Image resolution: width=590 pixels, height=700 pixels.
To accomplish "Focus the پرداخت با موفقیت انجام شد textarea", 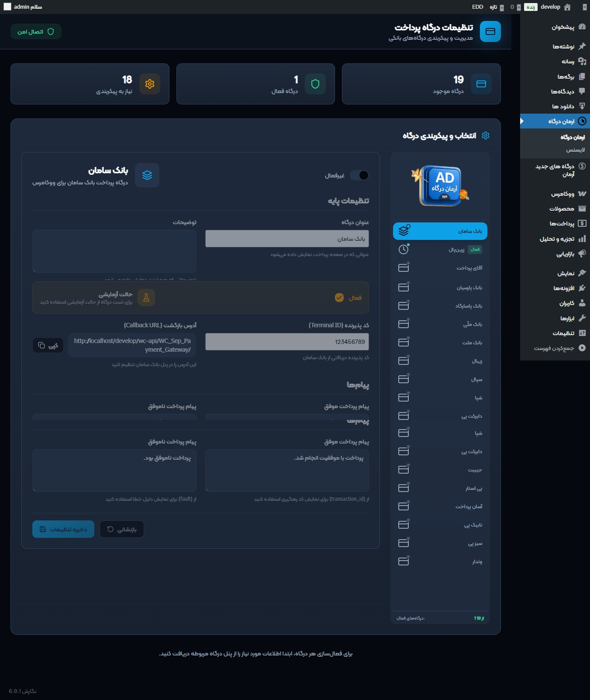I will tap(287, 471).
